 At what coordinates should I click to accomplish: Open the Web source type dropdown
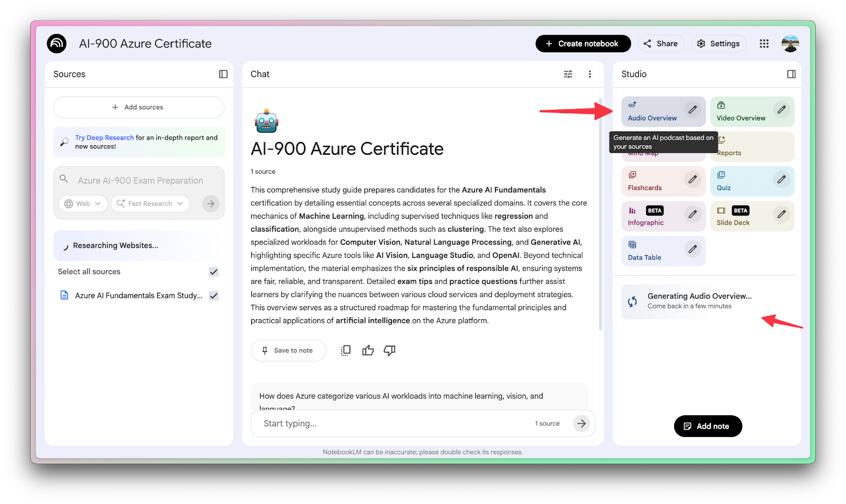click(83, 203)
